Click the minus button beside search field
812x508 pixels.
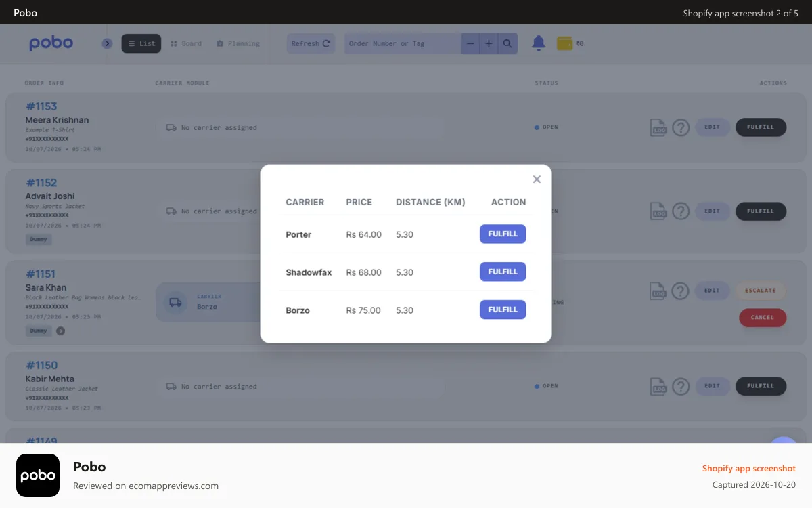tap(470, 43)
